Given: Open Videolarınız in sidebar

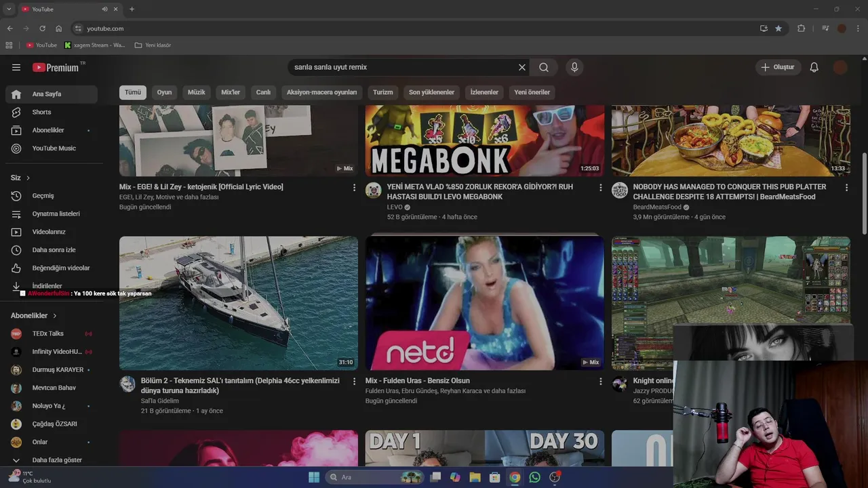Looking at the screenshot, I should (x=52, y=232).
